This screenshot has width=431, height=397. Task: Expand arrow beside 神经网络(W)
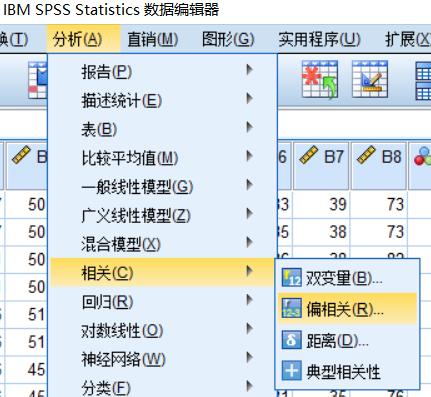[249, 357]
